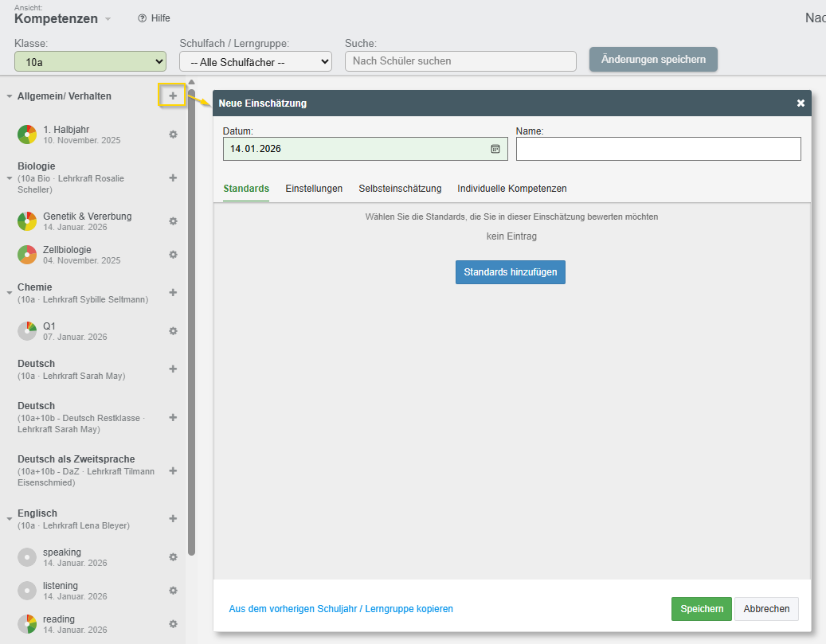The width and height of the screenshot is (826, 644).
Task: Open the Alle Schulfächer dropdown
Action: [x=255, y=61]
